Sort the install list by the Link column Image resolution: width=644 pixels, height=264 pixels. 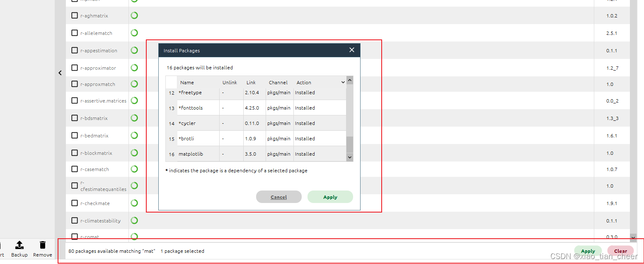[x=251, y=82]
